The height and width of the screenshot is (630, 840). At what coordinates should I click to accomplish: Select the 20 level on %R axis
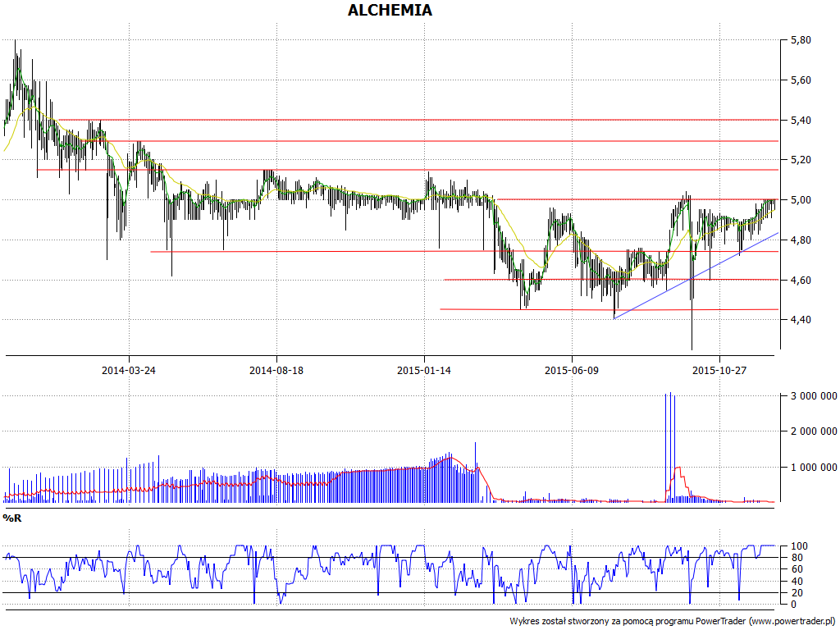(x=796, y=593)
